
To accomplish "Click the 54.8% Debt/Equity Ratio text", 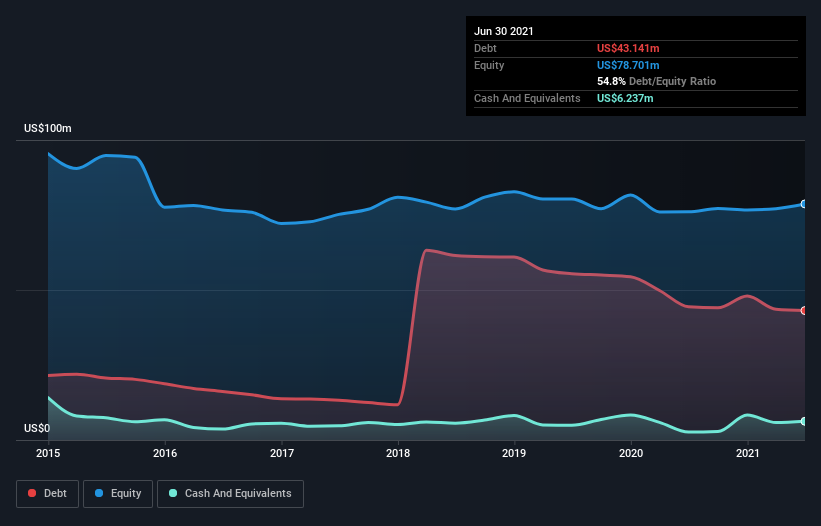I will click(x=657, y=81).
